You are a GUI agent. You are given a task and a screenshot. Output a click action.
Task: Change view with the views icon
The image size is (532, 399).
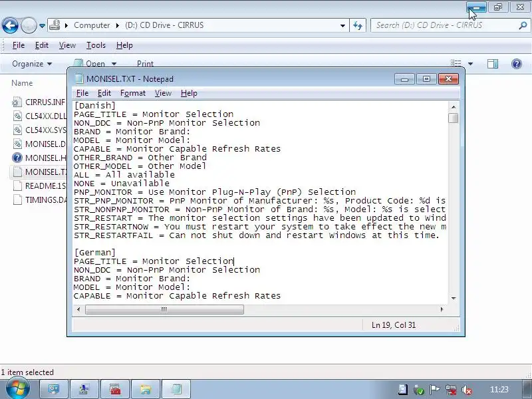[456, 63]
